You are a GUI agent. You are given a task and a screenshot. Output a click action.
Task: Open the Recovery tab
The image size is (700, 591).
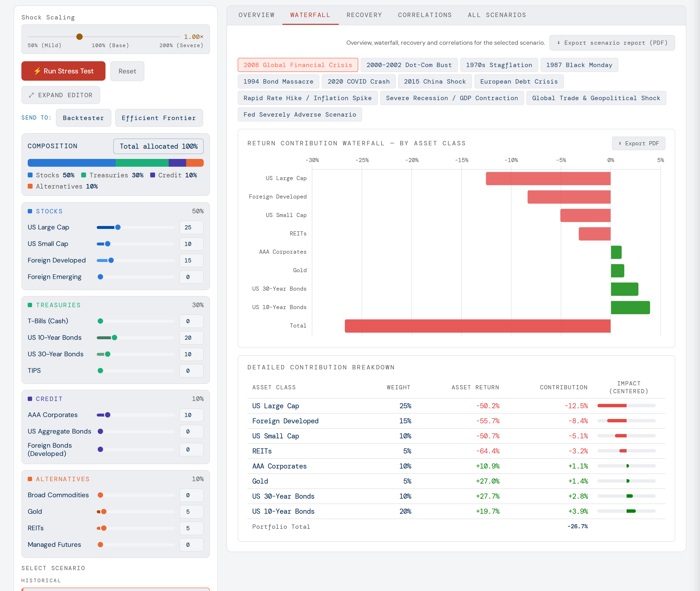364,15
